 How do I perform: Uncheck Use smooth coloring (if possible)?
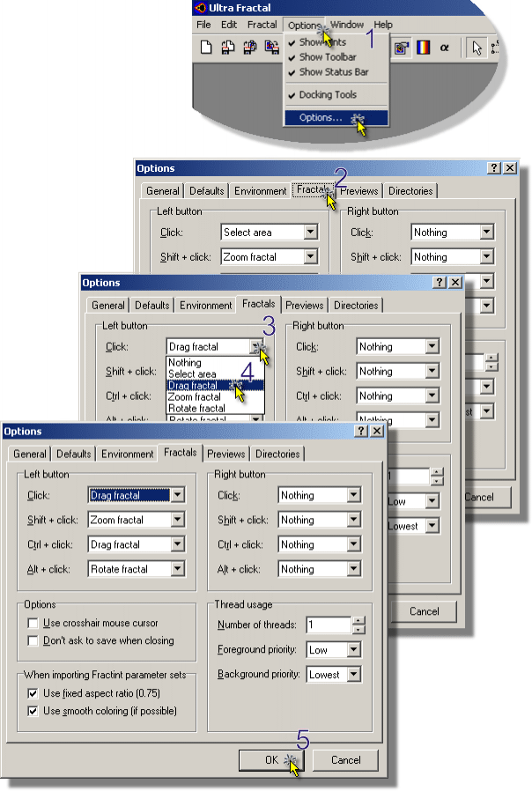(x=33, y=711)
